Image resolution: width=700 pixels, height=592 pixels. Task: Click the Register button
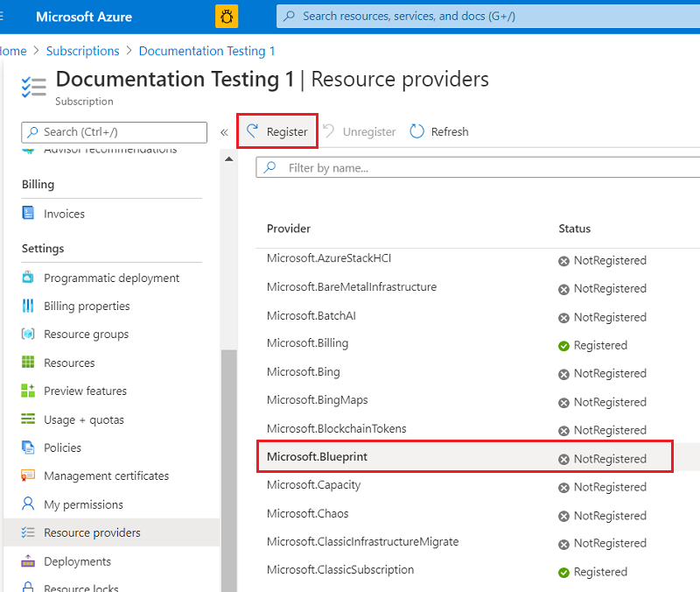click(277, 131)
